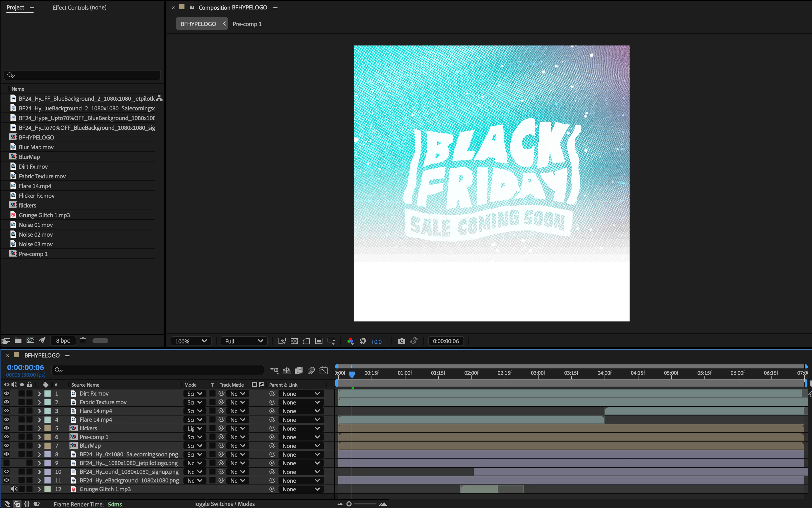Click the 8 bpc color depth button

click(x=63, y=340)
